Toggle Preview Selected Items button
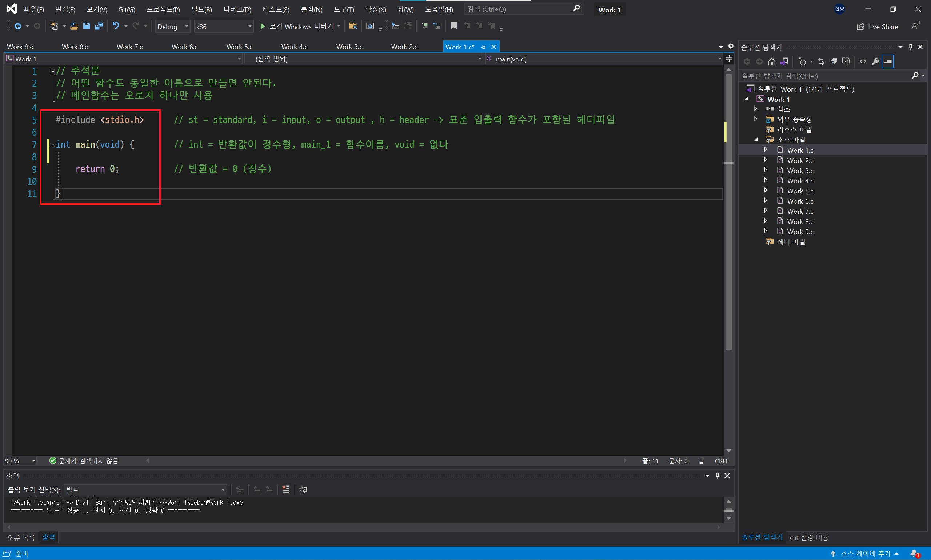Image resolution: width=931 pixels, height=560 pixels. (x=888, y=61)
